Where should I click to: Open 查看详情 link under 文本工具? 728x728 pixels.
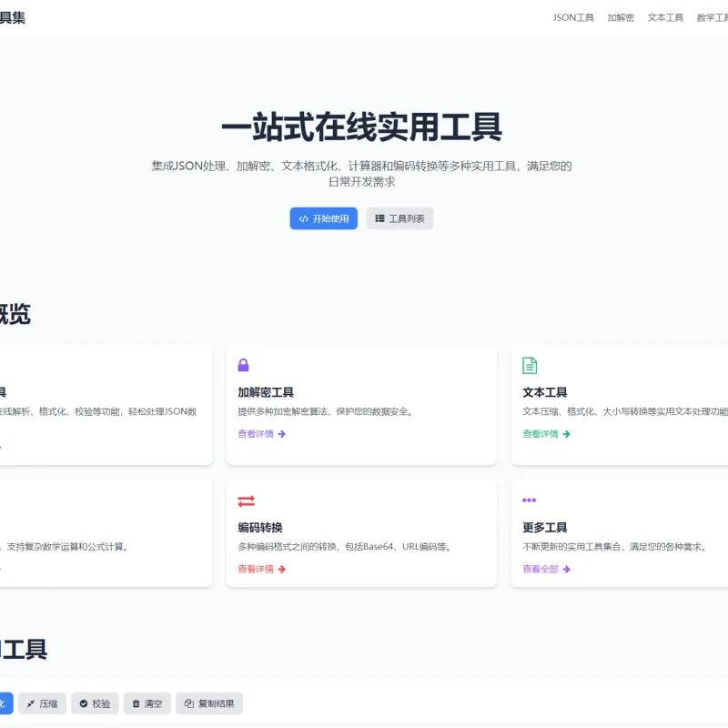click(x=546, y=434)
